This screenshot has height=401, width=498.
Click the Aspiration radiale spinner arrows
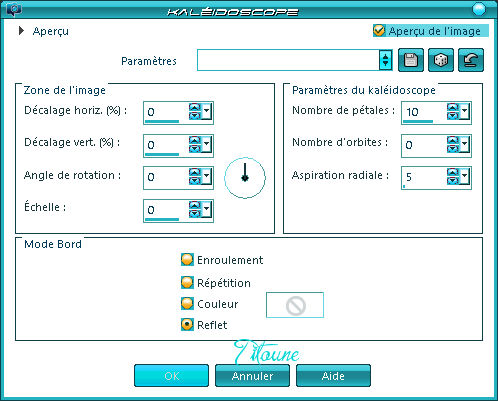tap(453, 176)
